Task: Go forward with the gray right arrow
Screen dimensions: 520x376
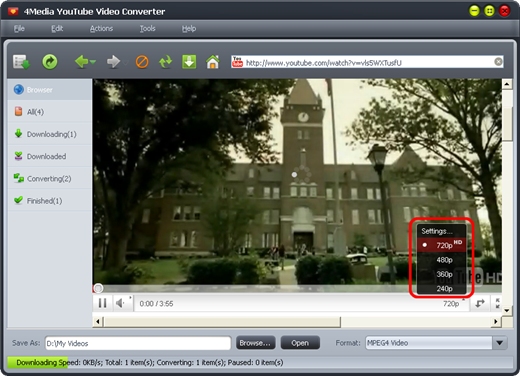Action: pyautogui.click(x=113, y=62)
